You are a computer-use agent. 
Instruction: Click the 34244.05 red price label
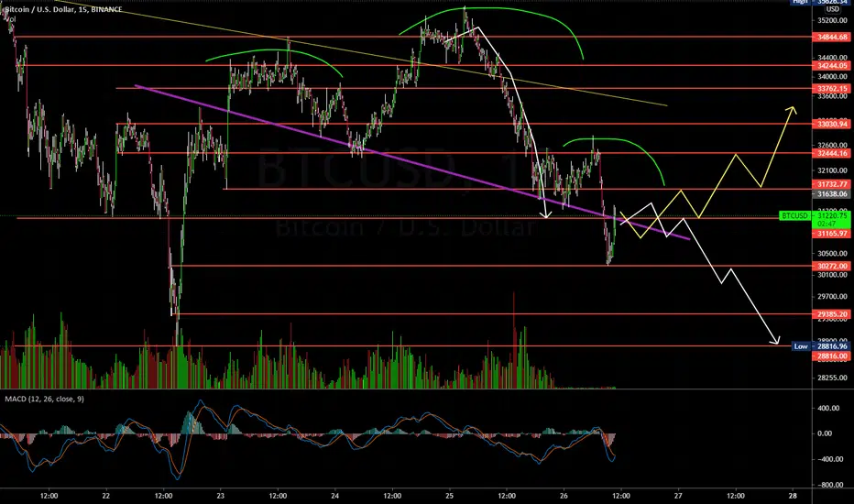point(833,65)
